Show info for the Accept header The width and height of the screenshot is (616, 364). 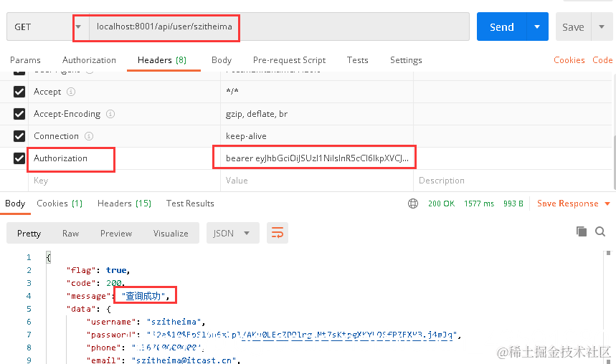click(x=71, y=92)
